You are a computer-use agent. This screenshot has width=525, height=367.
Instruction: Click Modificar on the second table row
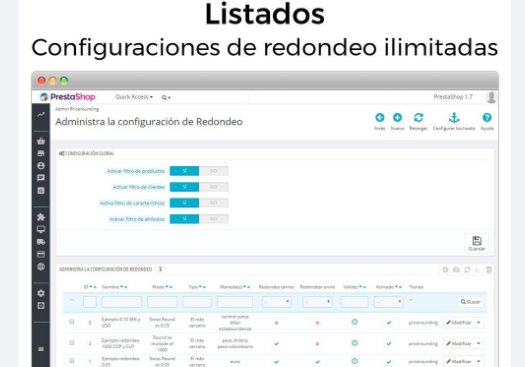click(x=459, y=344)
